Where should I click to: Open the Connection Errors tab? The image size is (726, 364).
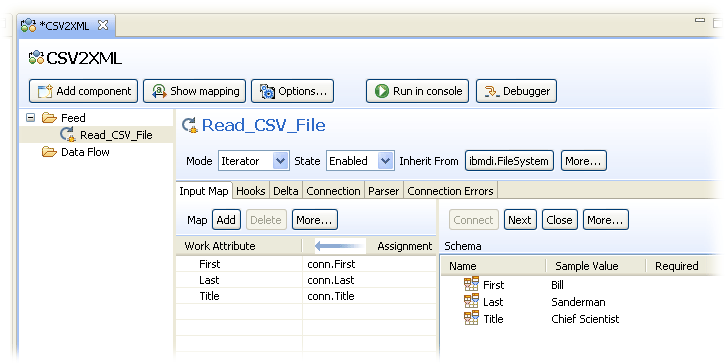tap(451, 191)
